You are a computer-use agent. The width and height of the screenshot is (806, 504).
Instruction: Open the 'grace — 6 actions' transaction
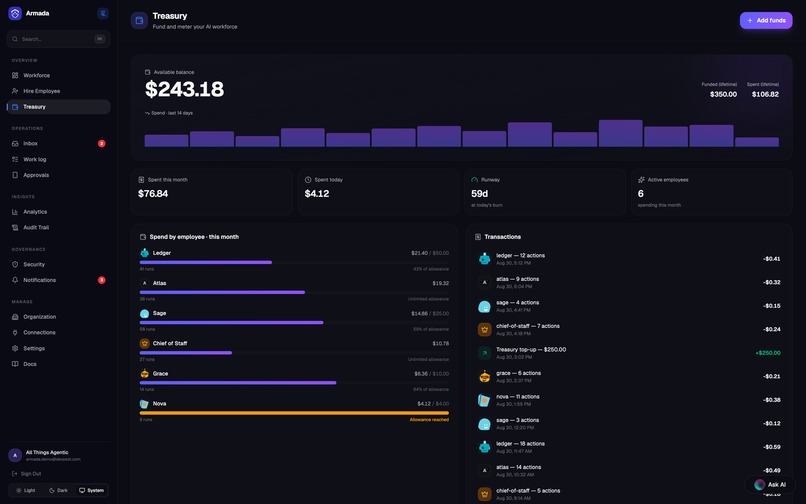point(629,376)
